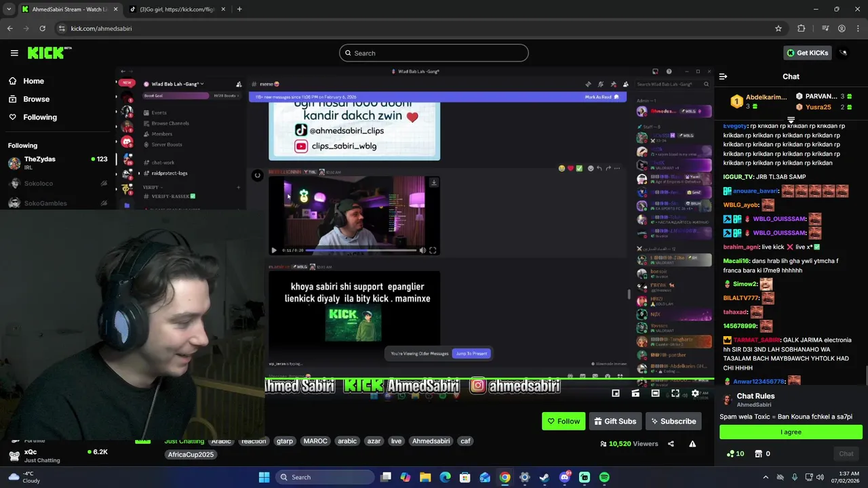Open the tab search dropdown chevron
Image resolution: width=868 pixels, height=488 pixels.
coord(8,9)
